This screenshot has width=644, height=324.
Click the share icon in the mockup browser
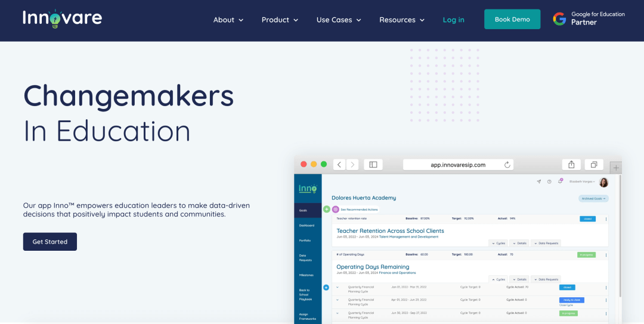tap(571, 164)
